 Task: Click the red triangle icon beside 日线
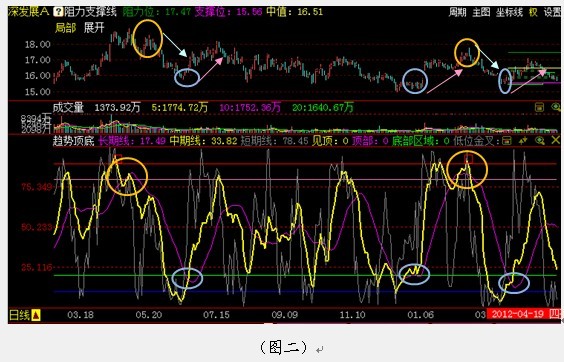click(36, 316)
